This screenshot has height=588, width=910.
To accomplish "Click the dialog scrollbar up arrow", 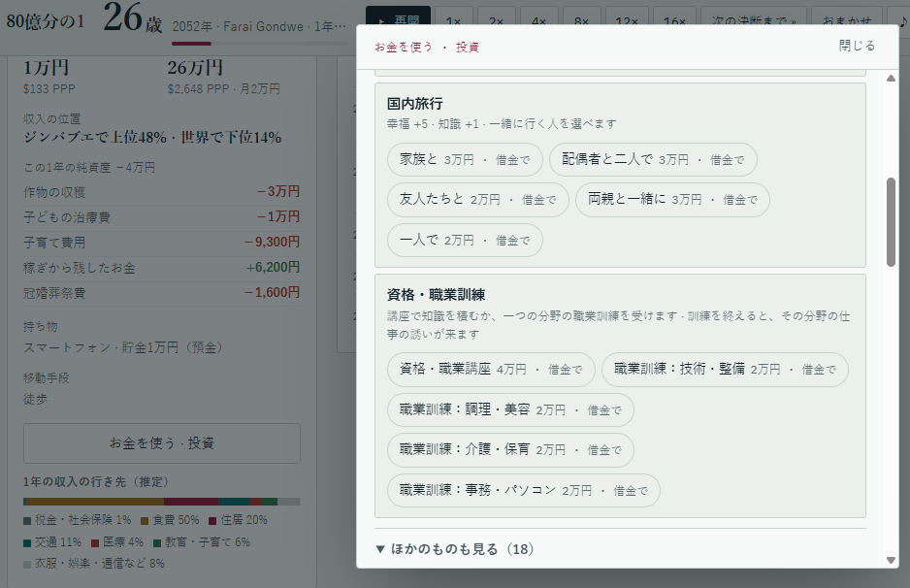I will pyautogui.click(x=891, y=79).
